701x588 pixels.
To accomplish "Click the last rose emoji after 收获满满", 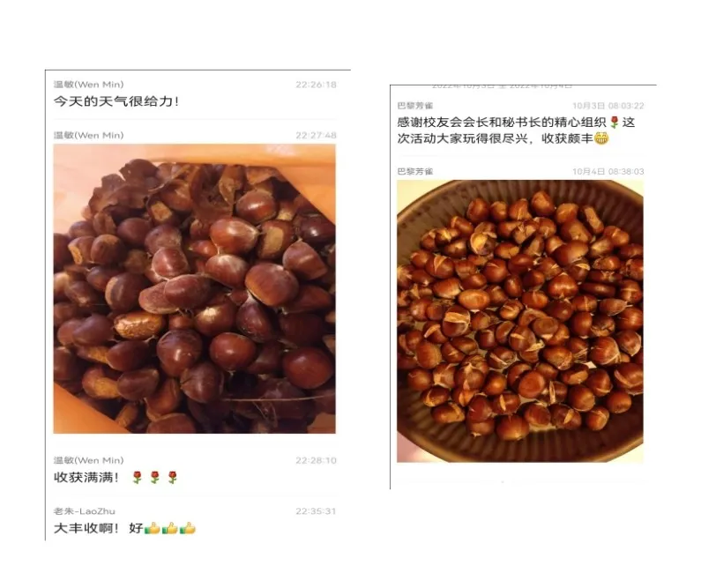I will pos(172,478).
